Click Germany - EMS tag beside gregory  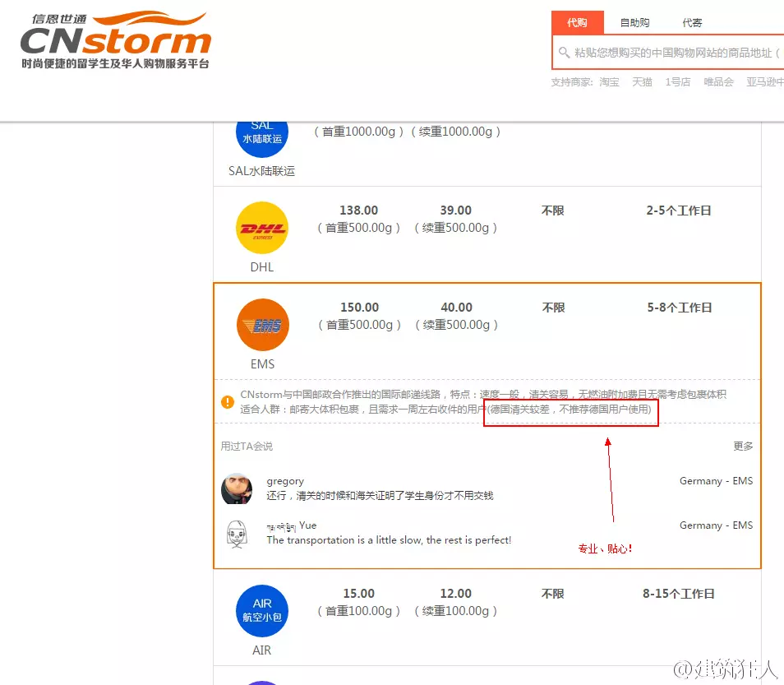716,481
